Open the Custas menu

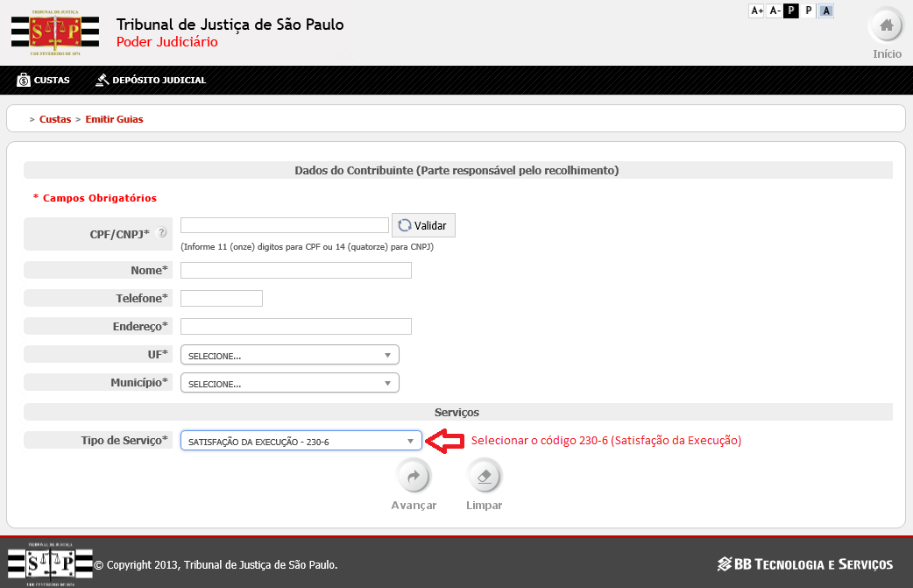[44, 80]
